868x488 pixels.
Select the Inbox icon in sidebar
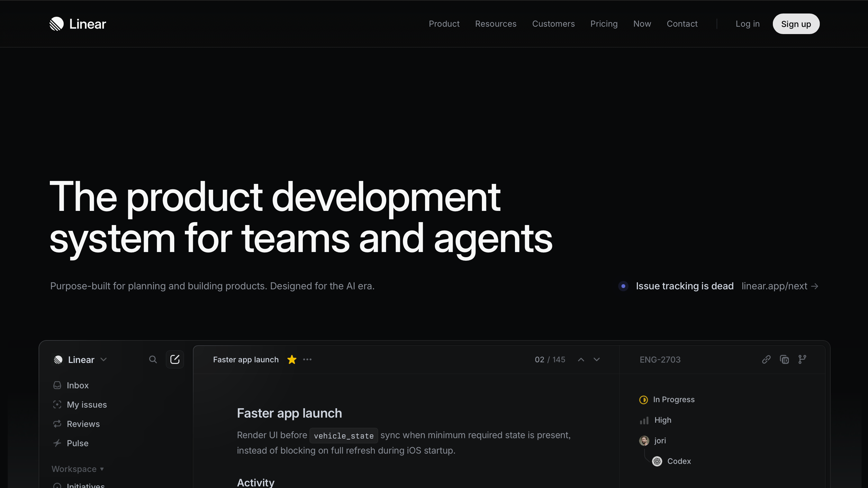pos(57,385)
